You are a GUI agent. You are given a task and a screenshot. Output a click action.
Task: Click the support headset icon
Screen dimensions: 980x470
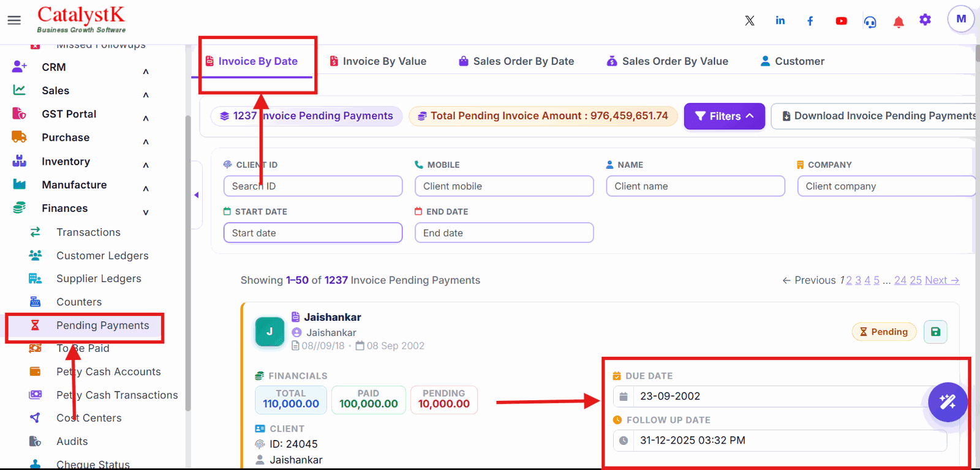pyautogui.click(x=870, y=22)
